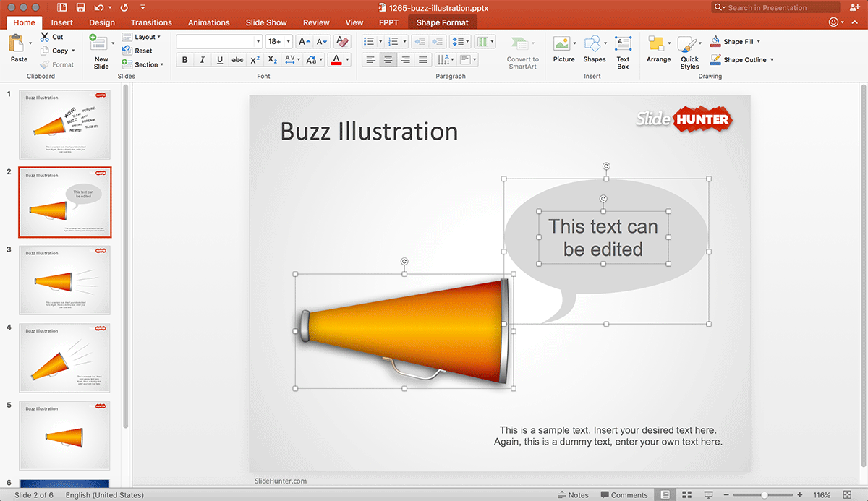Click the Shape Outline pencil icon
This screenshot has width=868, height=501.
coord(716,60)
